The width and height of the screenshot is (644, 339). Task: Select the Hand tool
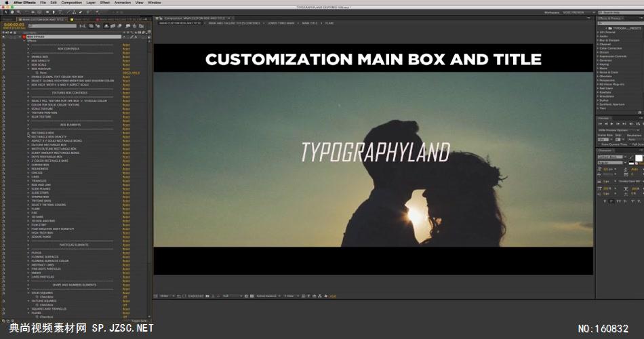tap(12, 12)
